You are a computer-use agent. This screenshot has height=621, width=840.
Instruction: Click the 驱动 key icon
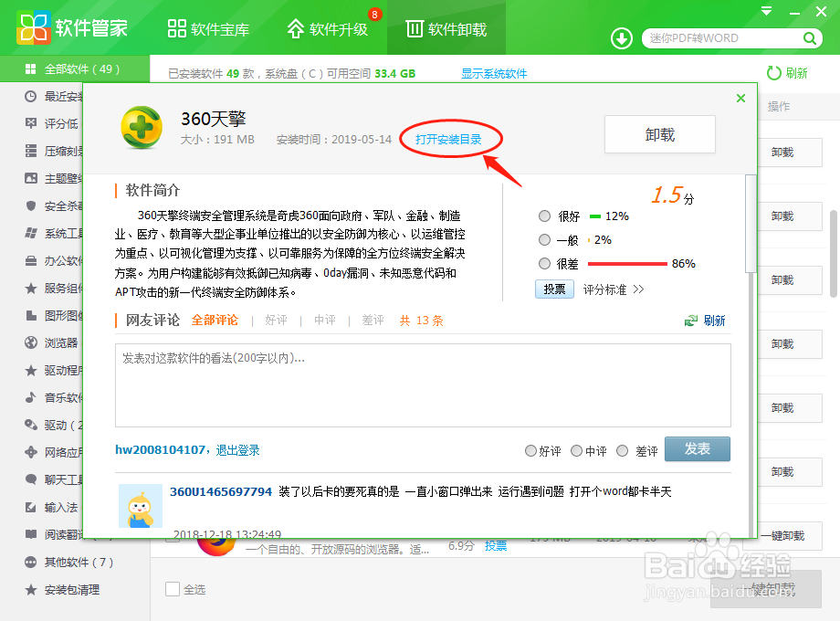tap(30, 425)
